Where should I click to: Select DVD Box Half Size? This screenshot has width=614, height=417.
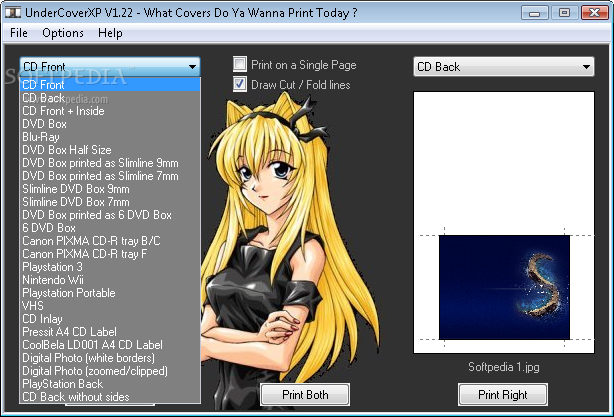click(x=110, y=150)
